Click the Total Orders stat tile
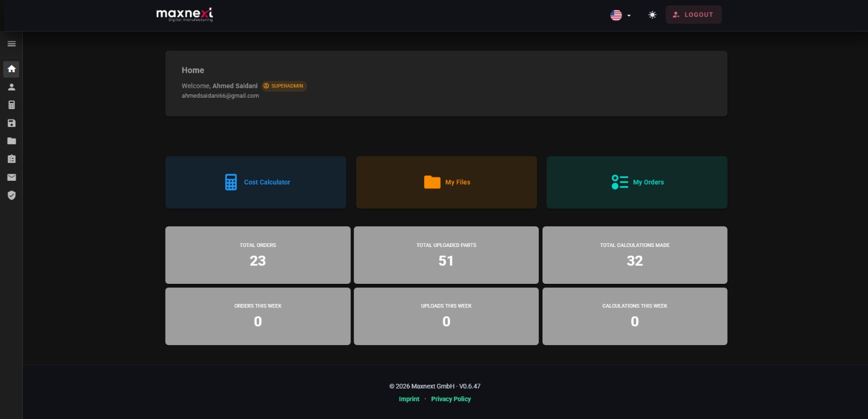 (x=258, y=255)
